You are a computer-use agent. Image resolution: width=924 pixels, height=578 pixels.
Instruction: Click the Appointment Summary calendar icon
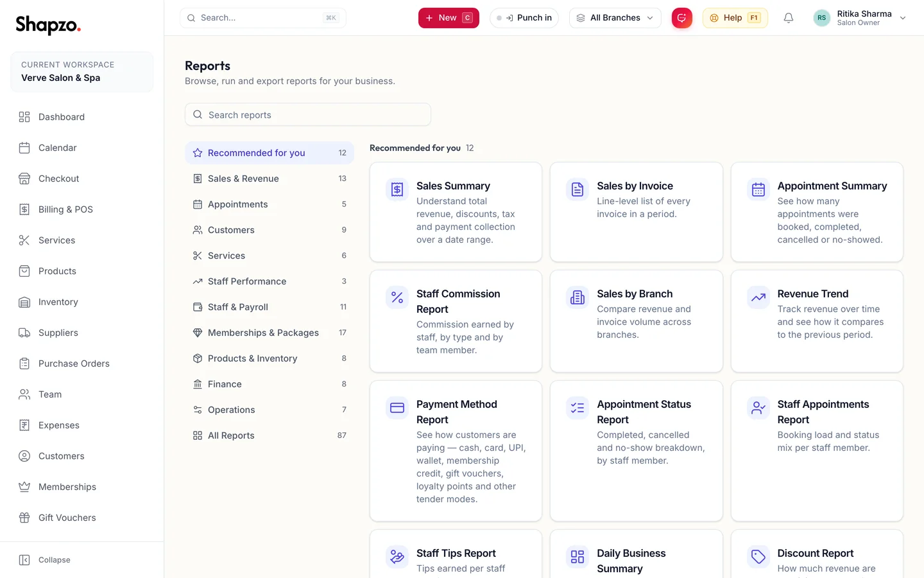(x=758, y=189)
